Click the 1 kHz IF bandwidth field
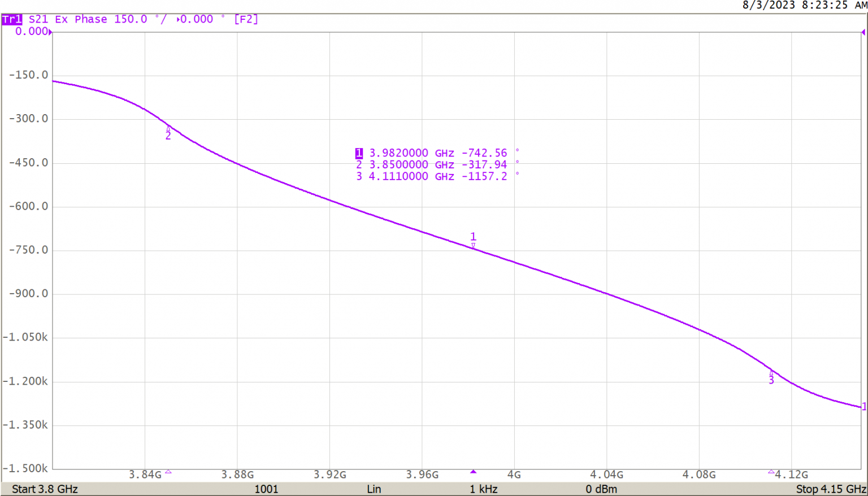The image size is (868, 496). tap(483, 489)
